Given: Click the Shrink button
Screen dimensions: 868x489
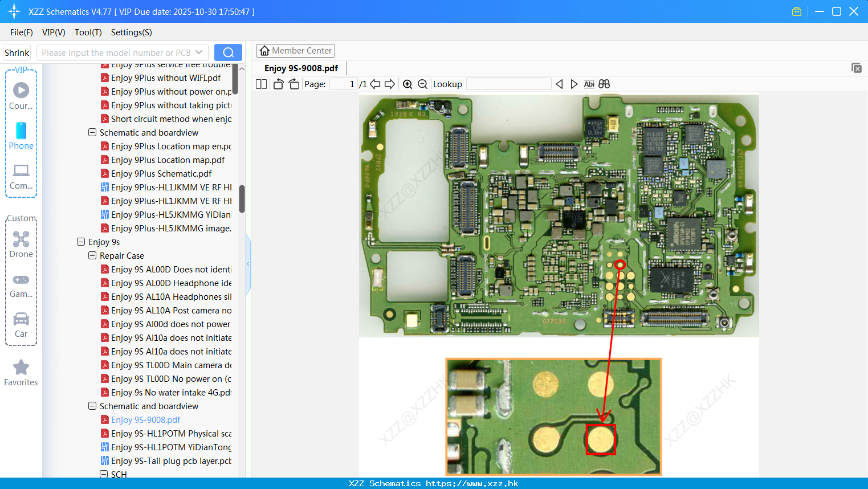Looking at the screenshot, I should [x=17, y=52].
